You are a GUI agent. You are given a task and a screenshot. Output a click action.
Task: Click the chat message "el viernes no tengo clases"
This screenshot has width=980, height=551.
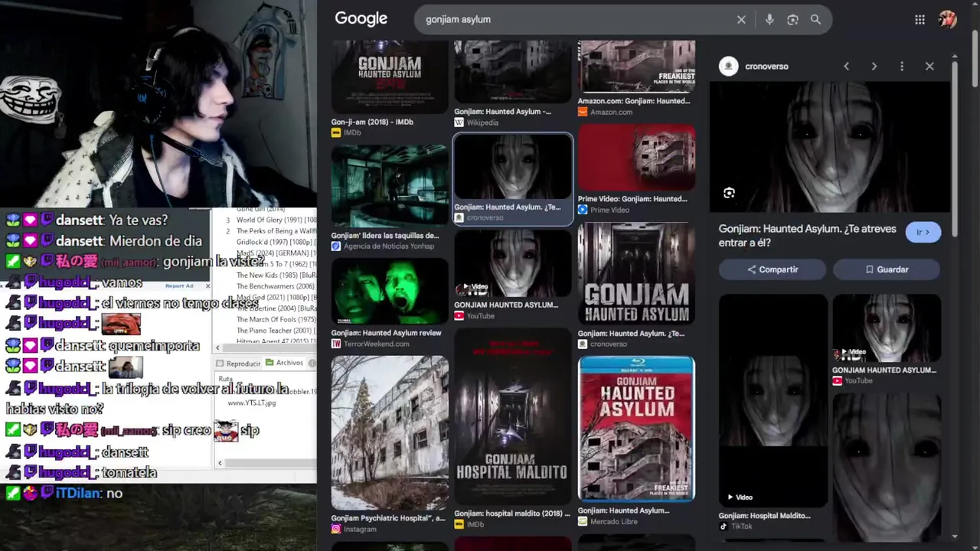[180, 303]
